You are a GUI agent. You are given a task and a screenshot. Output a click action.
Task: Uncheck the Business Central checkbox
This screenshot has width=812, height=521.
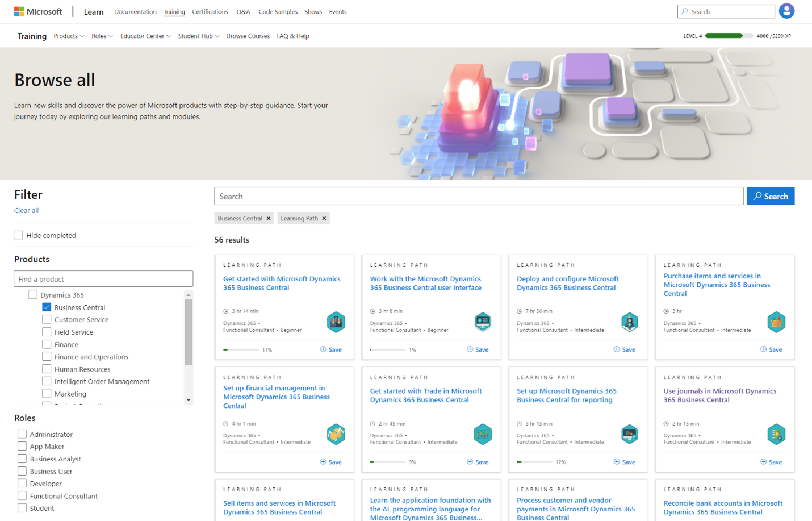coord(47,307)
